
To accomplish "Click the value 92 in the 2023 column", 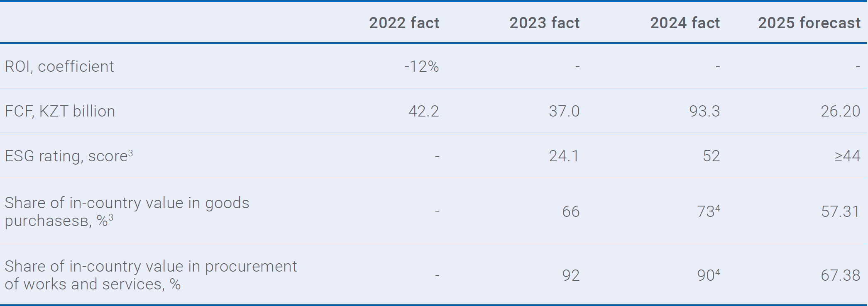I will click(x=571, y=275).
